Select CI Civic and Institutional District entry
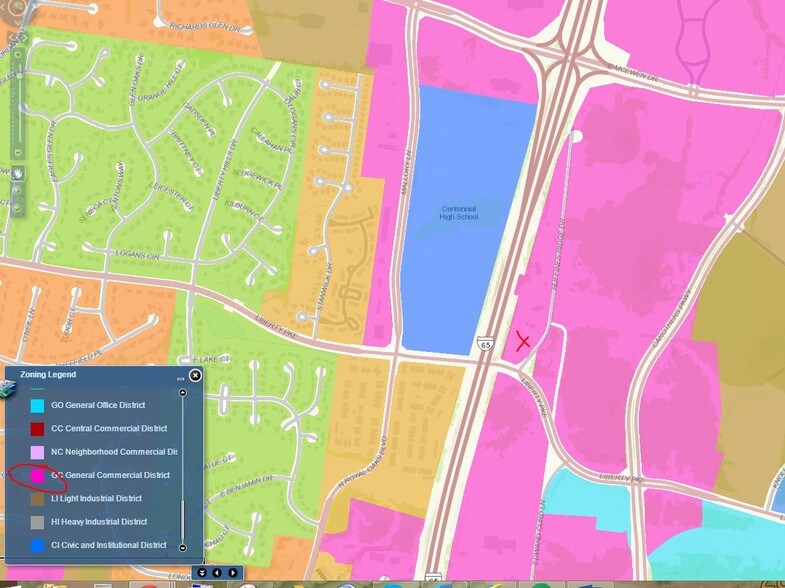 coord(108,545)
